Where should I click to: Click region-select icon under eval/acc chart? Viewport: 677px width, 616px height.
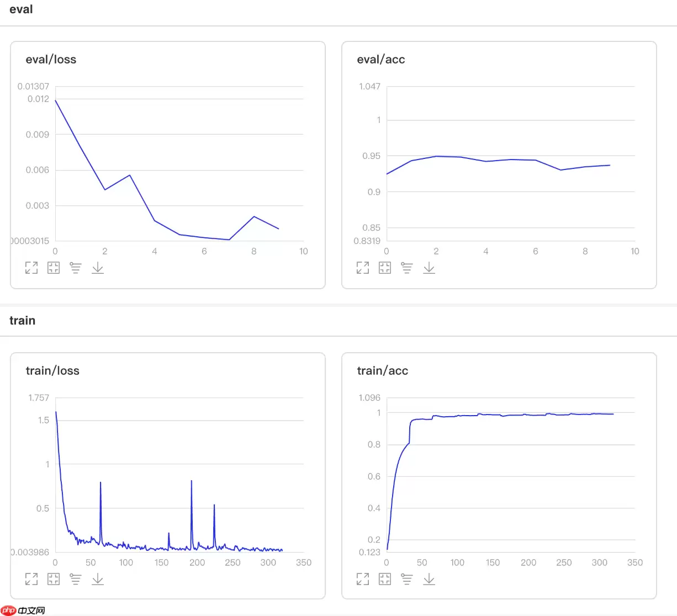click(x=385, y=268)
